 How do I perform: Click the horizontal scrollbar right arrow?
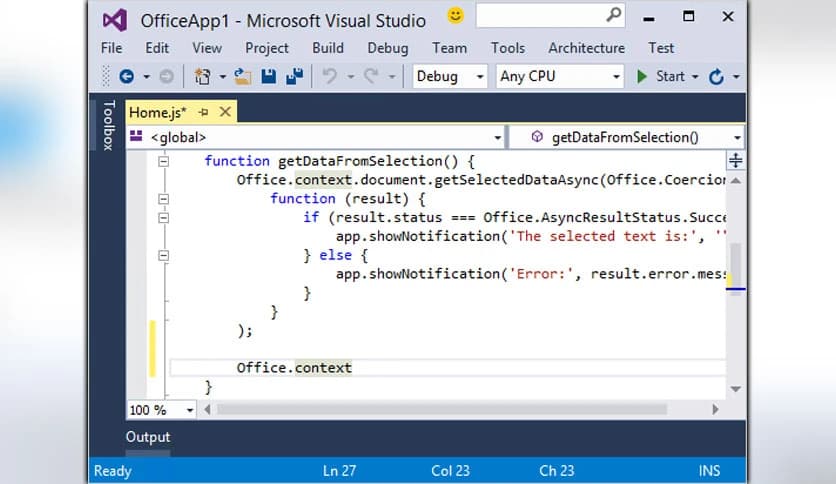[x=715, y=409]
